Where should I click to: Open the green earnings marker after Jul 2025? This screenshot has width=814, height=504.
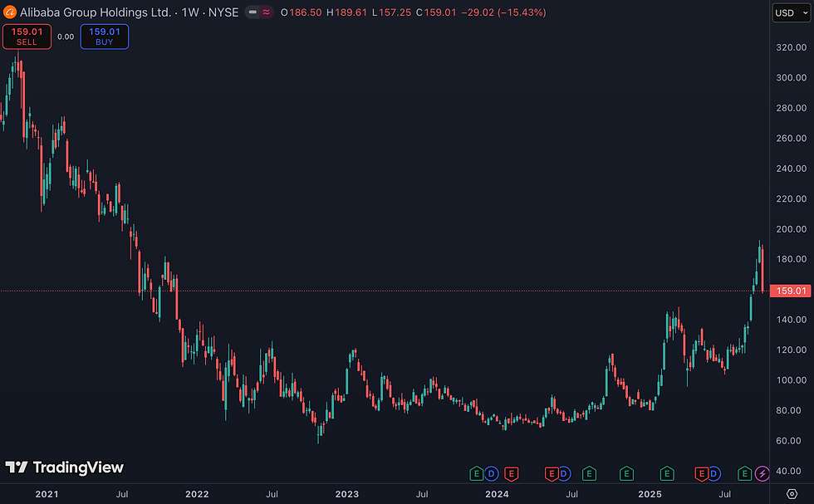point(744,473)
